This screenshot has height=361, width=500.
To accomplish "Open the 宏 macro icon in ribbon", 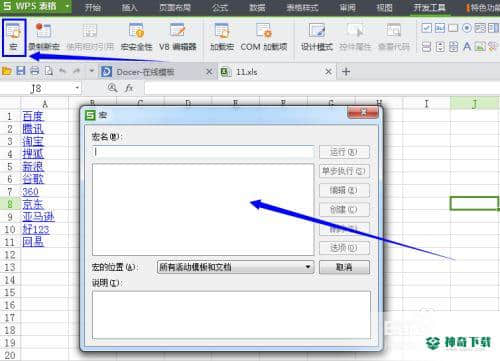I will click(x=14, y=37).
